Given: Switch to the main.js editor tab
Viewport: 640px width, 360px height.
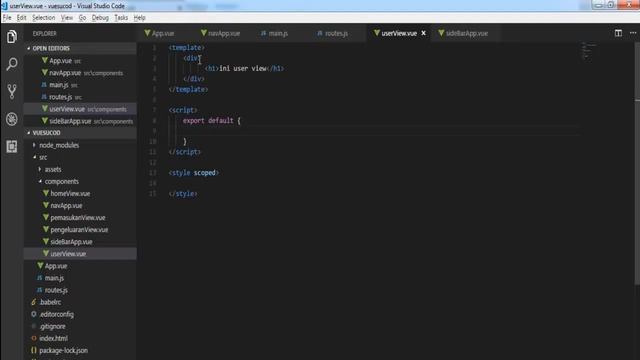Looking at the screenshot, I should click(x=278, y=33).
